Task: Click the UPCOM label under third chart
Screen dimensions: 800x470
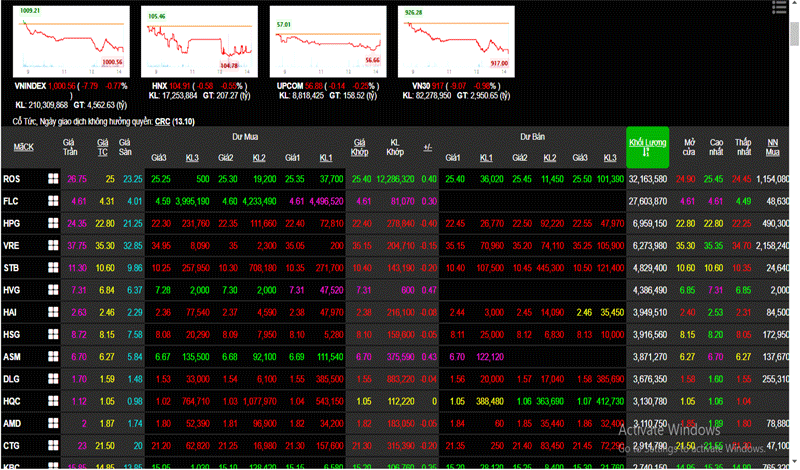Action: point(290,86)
